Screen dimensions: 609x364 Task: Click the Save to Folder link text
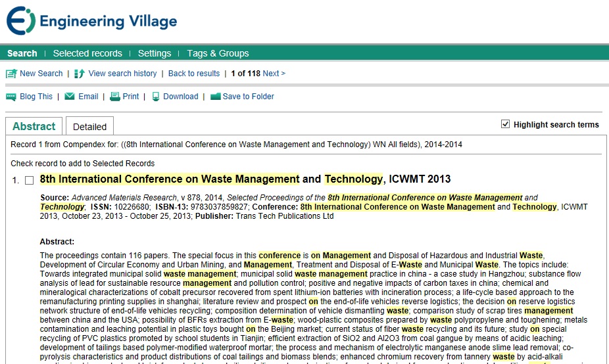(x=248, y=97)
